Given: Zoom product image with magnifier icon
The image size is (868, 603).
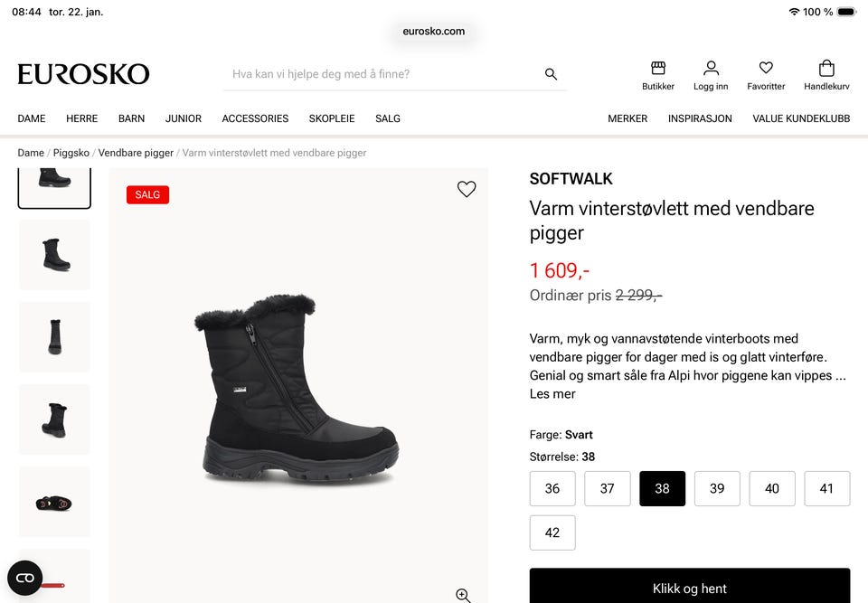Looking at the screenshot, I should 463,595.
